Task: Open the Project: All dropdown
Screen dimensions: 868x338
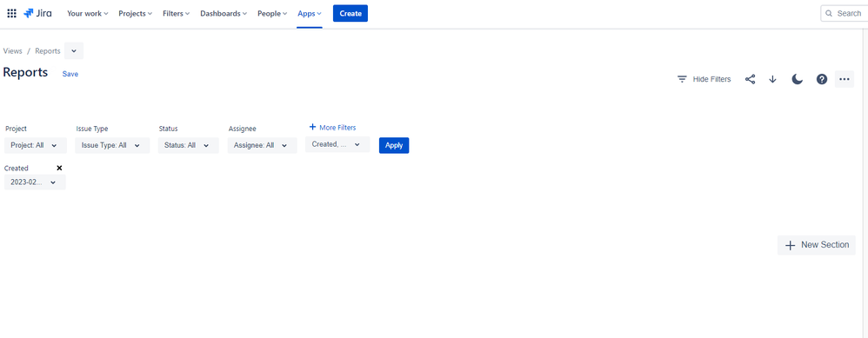Action: [x=36, y=145]
